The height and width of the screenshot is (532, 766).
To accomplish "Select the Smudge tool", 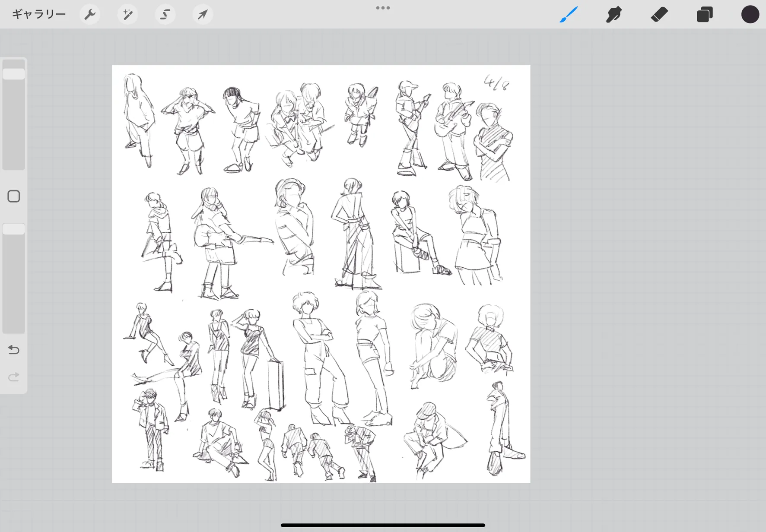I will pos(614,14).
